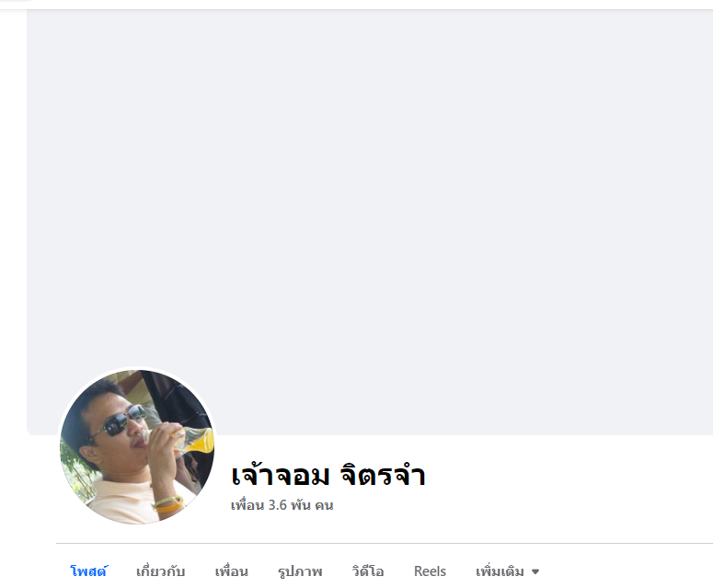
Task: Click the small caret arrow beside เพิ่มเติม
Action: click(x=535, y=571)
